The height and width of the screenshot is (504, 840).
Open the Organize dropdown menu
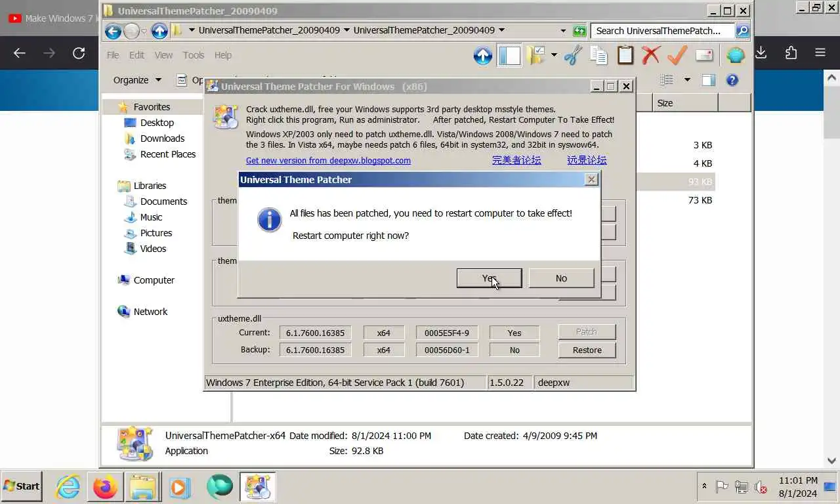point(137,80)
